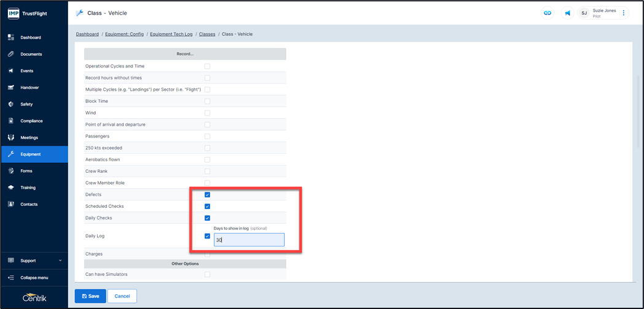
Task: Click the wrench icon beside Class - Vehicle title
Action: pyautogui.click(x=80, y=13)
